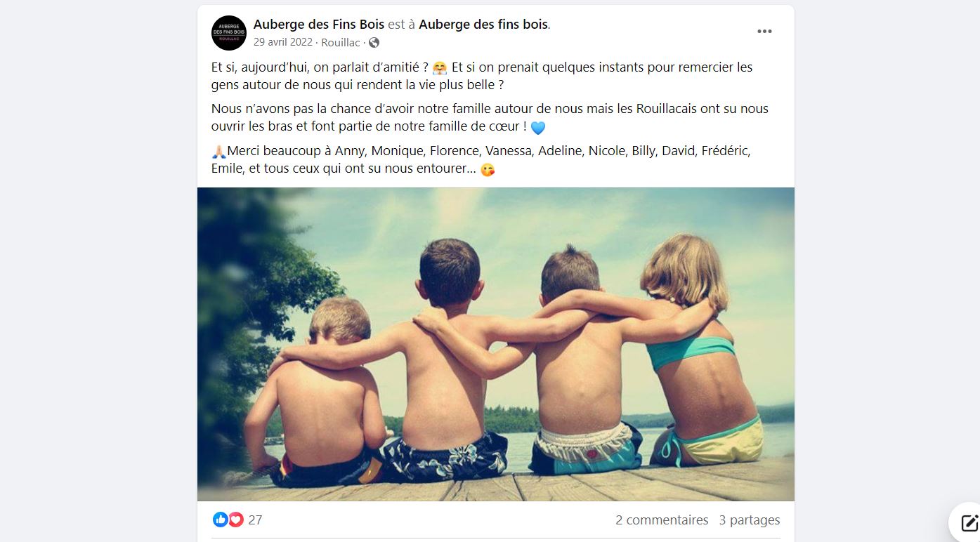The width and height of the screenshot is (980, 542).
Task: Open the photo of four children on dock
Action: click(x=496, y=344)
